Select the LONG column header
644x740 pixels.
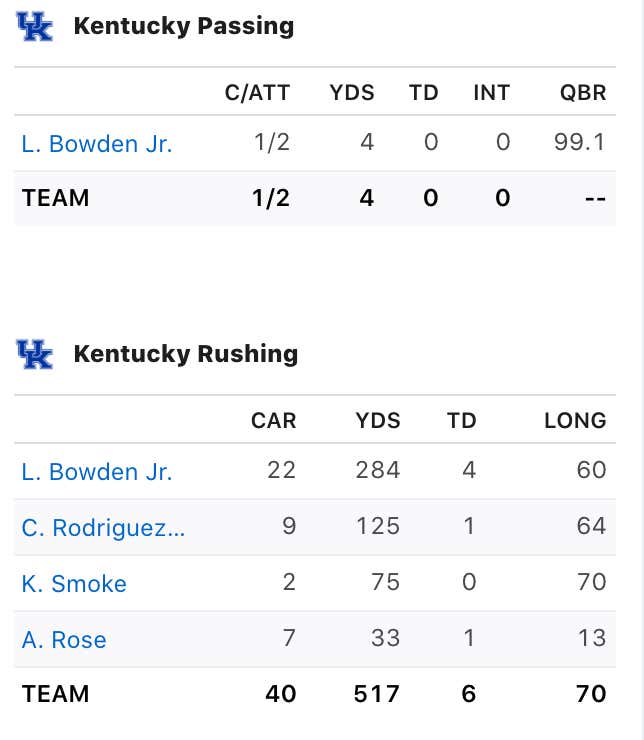pyautogui.click(x=575, y=420)
